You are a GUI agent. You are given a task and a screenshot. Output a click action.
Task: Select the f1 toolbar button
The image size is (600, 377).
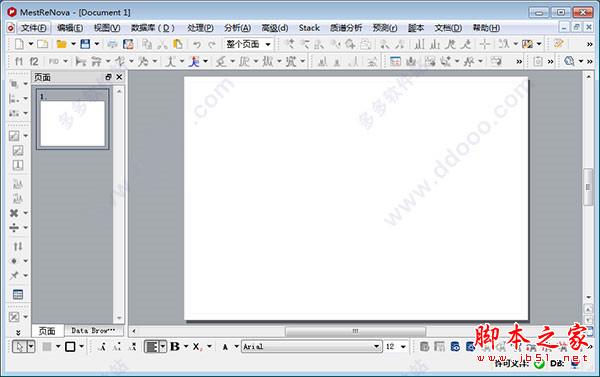coord(19,61)
